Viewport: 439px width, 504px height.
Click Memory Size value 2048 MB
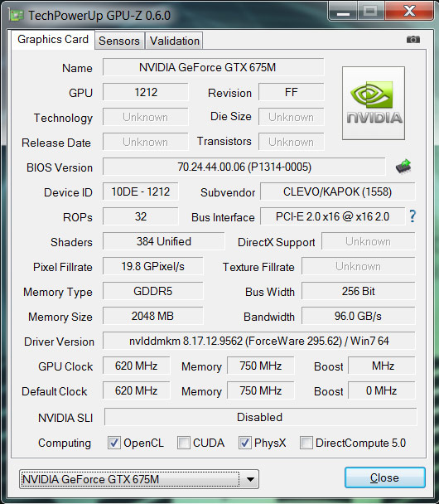point(153,316)
